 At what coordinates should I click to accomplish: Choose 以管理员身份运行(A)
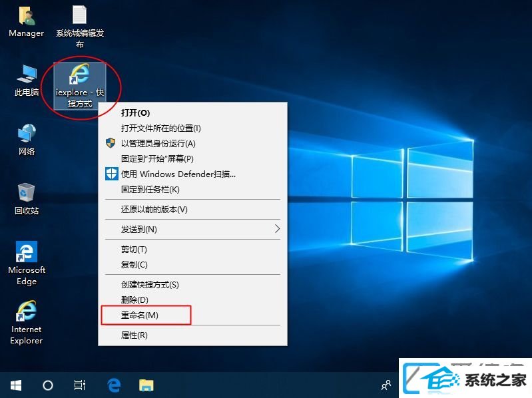(192, 143)
